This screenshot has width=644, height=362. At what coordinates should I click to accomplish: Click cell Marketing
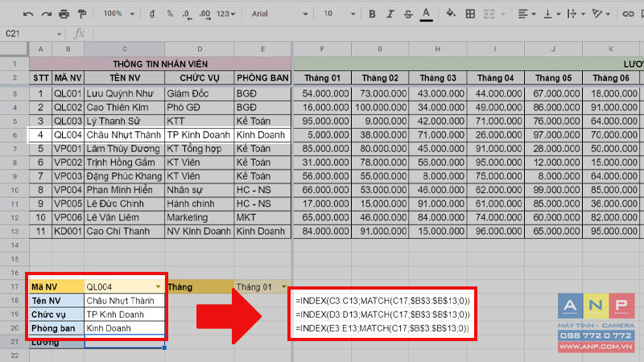[x=199, y=217]
